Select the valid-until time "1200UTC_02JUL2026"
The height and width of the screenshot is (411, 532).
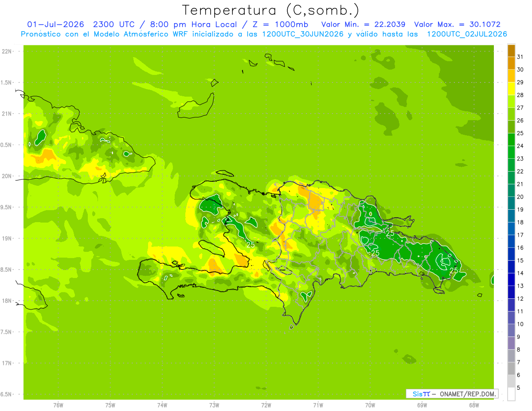(x=467, y=34)
